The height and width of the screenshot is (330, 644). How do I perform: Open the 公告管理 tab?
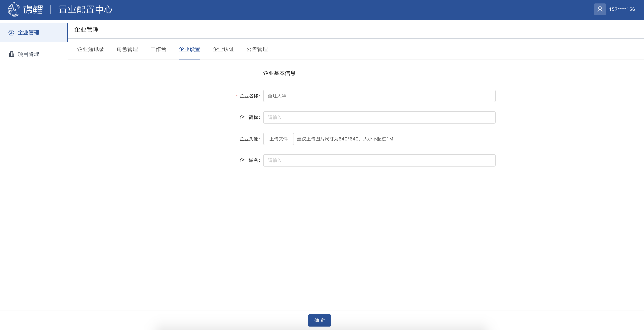tap(257, 49)
